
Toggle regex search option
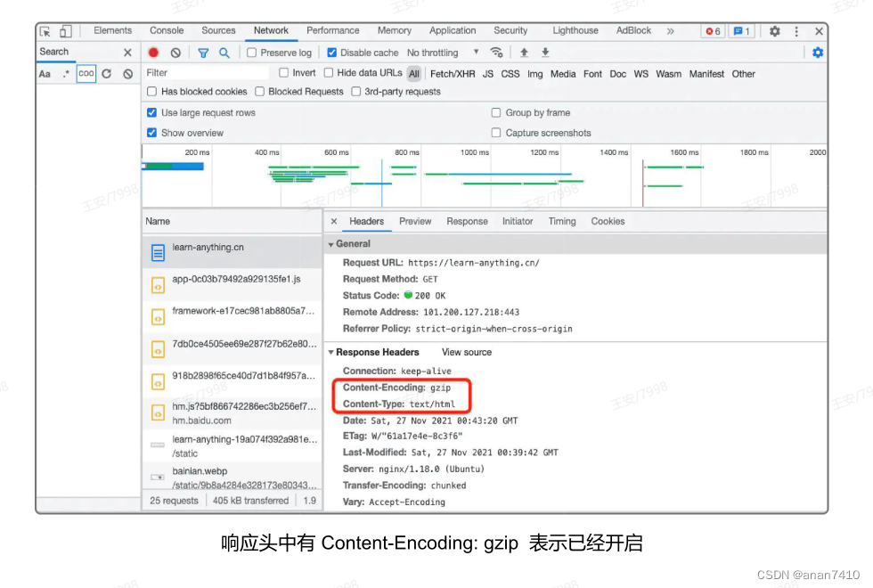66,73
